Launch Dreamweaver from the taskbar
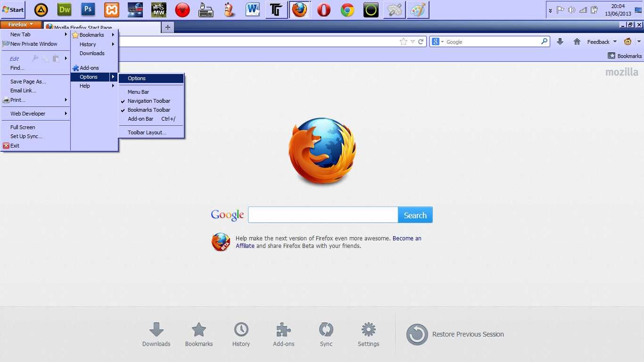 [x=65, y=9]
